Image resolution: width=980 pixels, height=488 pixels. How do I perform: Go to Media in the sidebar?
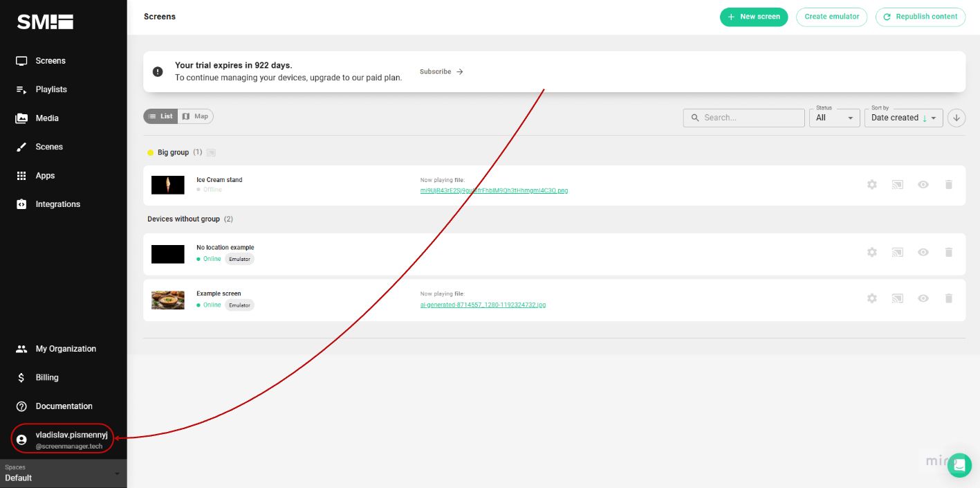pyautogui.click(x=37, y=118)
